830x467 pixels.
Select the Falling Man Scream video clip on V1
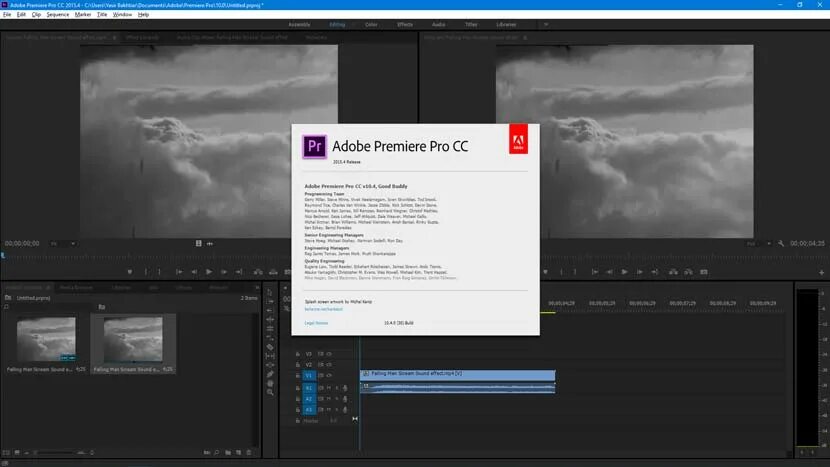[458, 375]
